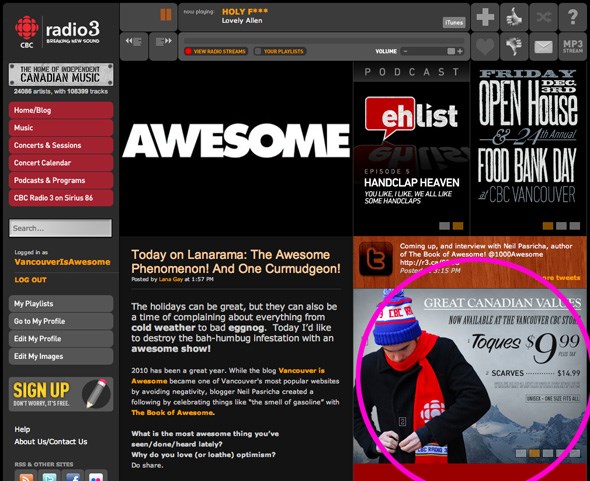The width and height of the screenshot is (590, 481).
Task: Click LOG OUT
Action: [x=30, y=280]
